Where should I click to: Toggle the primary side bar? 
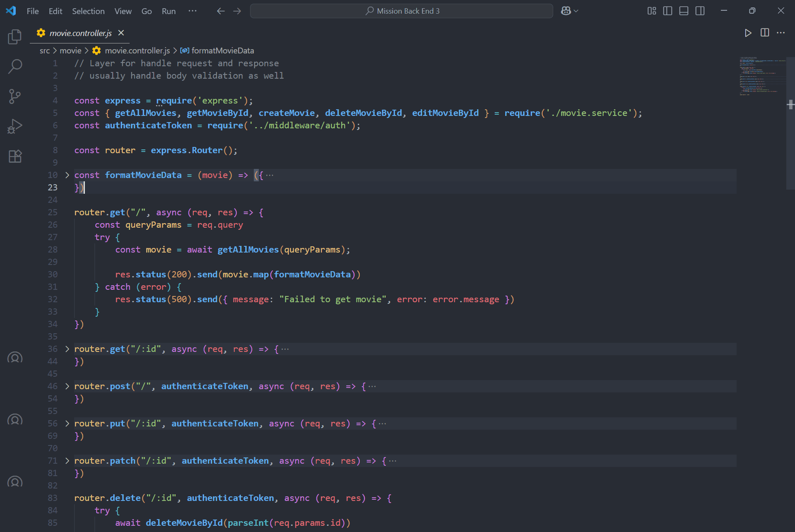pyautogui.click(x=668, y=11)
